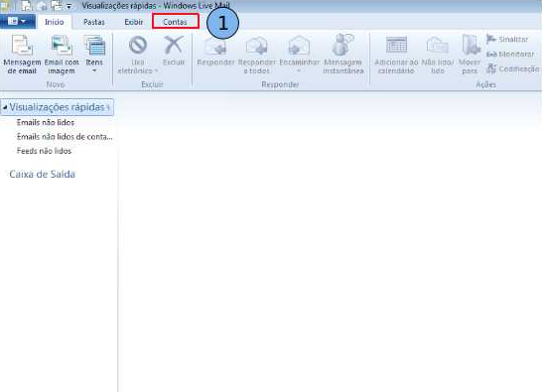Collapse the Visualizações rápidas section
Screen dimensions: 542x392
coord(5,107)
